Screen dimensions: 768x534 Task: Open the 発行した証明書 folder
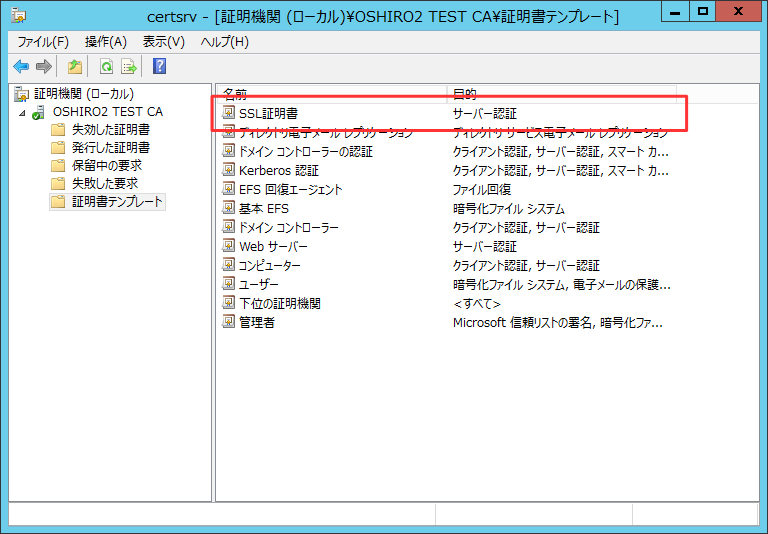pos(111,148)
